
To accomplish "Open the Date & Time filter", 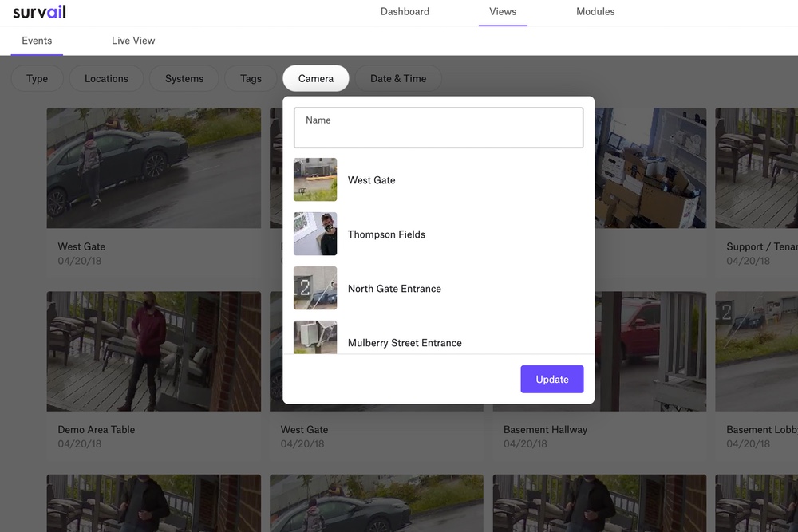I will point(398,78).
